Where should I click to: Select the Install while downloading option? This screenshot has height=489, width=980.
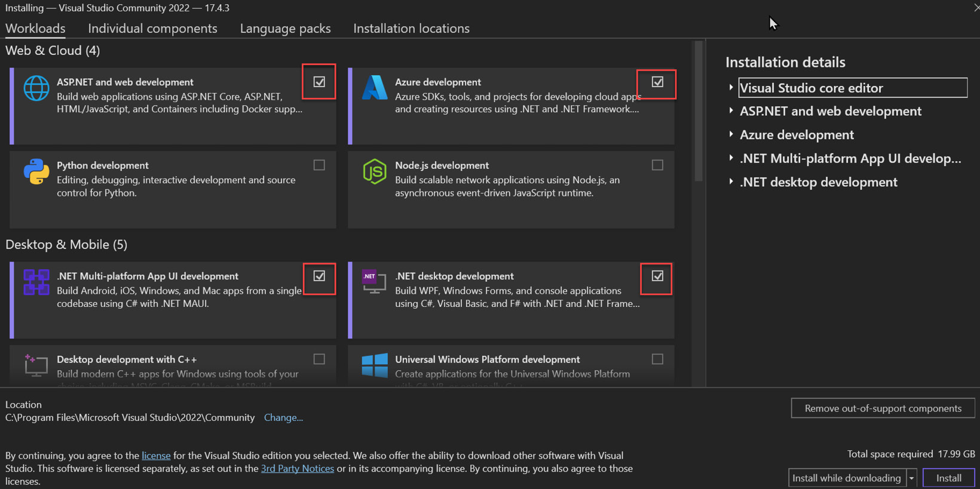click(847, 478)
